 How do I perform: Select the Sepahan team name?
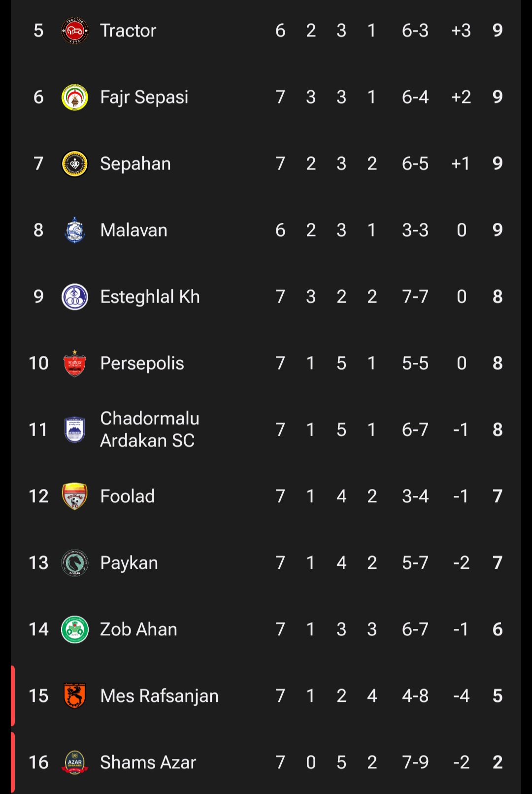[x=135, y=164]
